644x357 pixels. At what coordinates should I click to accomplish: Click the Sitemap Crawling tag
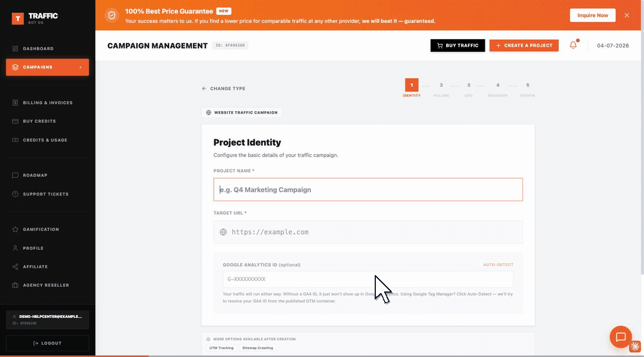tap(258, 348)
